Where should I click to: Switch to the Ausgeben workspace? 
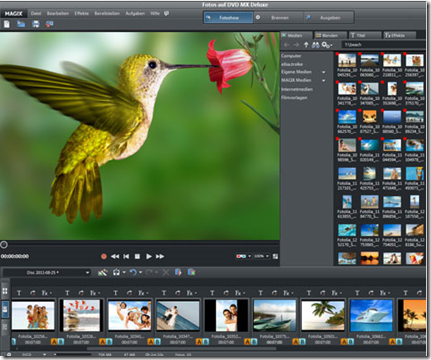click(x=329, y=18)
